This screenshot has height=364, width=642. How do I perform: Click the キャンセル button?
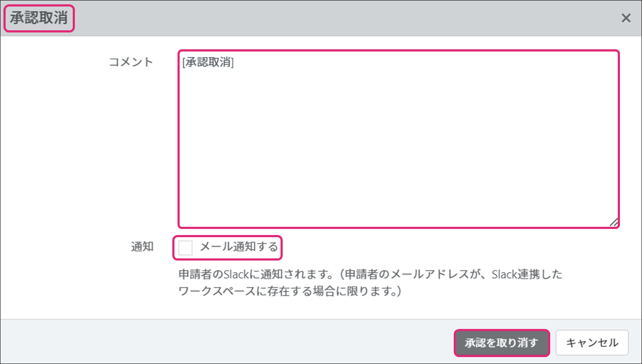[x=592, y=343]
